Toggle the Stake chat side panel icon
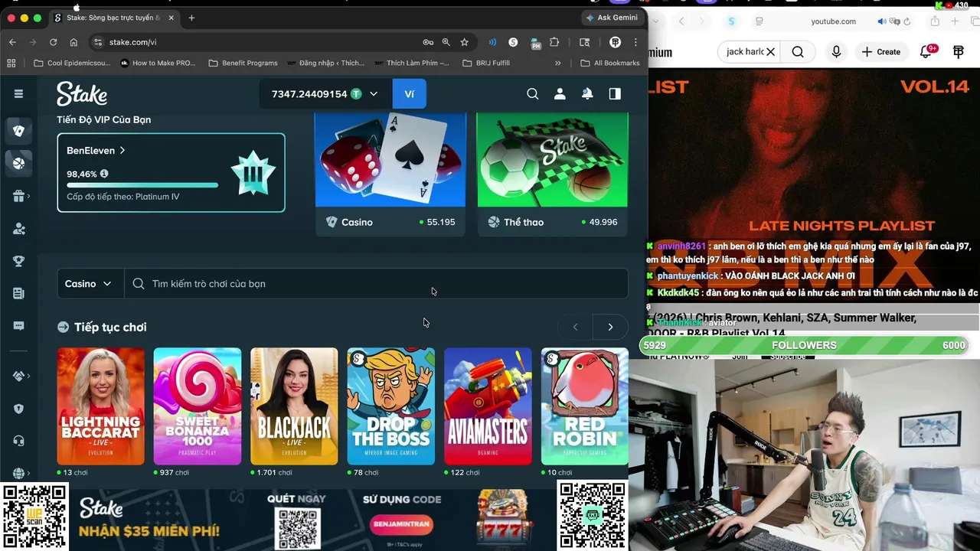This screenshot has height=551, width=980. pos(615,93)
